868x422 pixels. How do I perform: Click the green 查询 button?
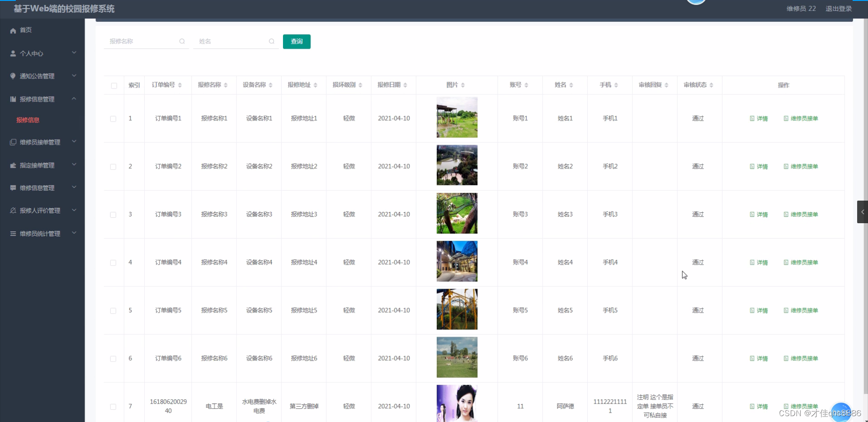(x=297, y=42)
